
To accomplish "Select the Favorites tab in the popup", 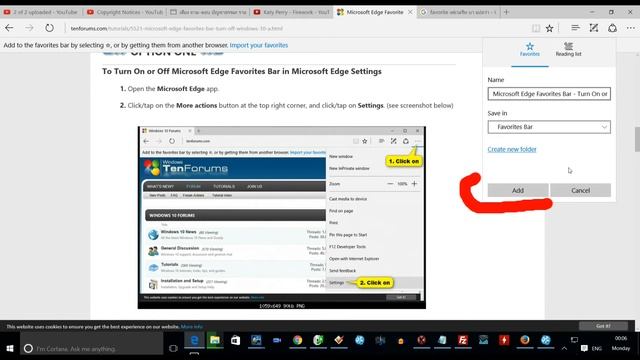I will [x=530, y=49].
